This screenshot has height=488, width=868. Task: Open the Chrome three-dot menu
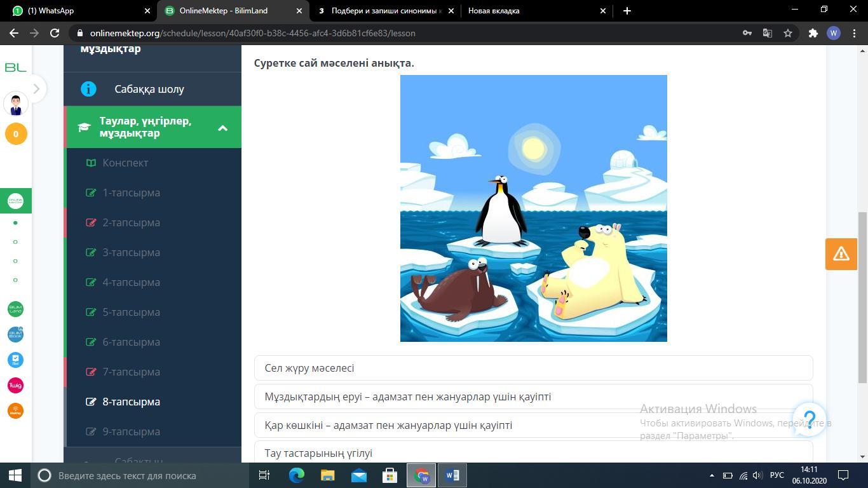[854, 33]
